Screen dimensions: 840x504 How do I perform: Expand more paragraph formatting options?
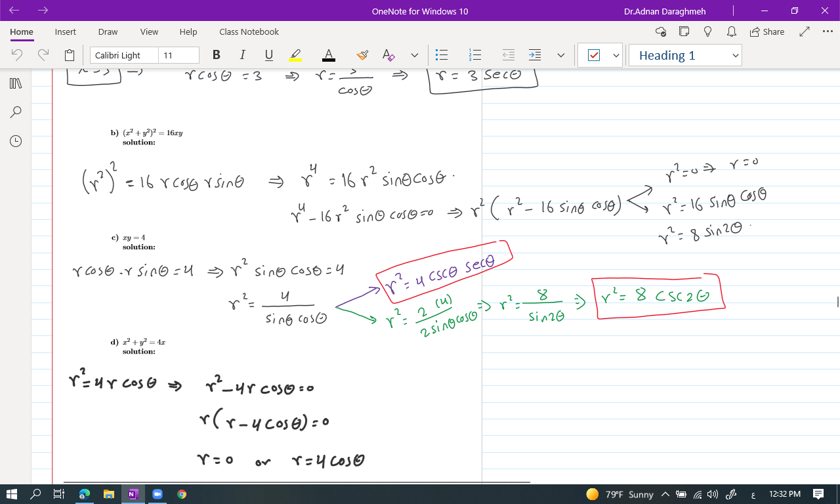tap(561, 55)
